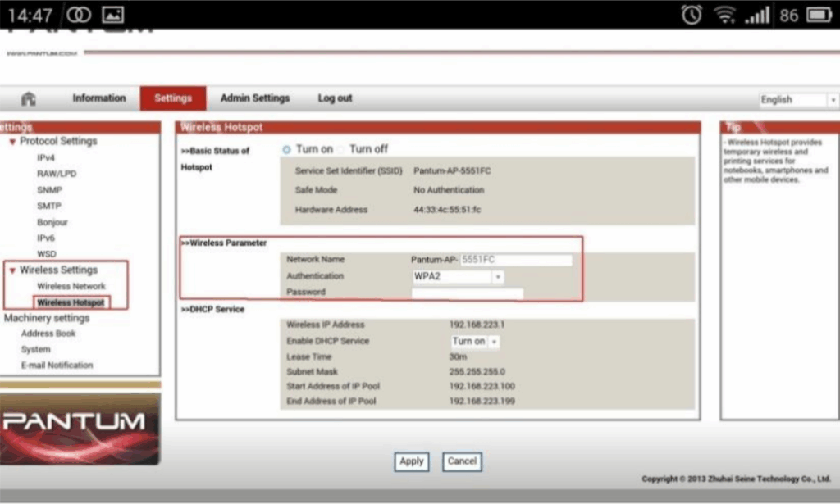Screen dimensions: 840x504
Task: Click the Cancel button
Action: coord(462,461)
